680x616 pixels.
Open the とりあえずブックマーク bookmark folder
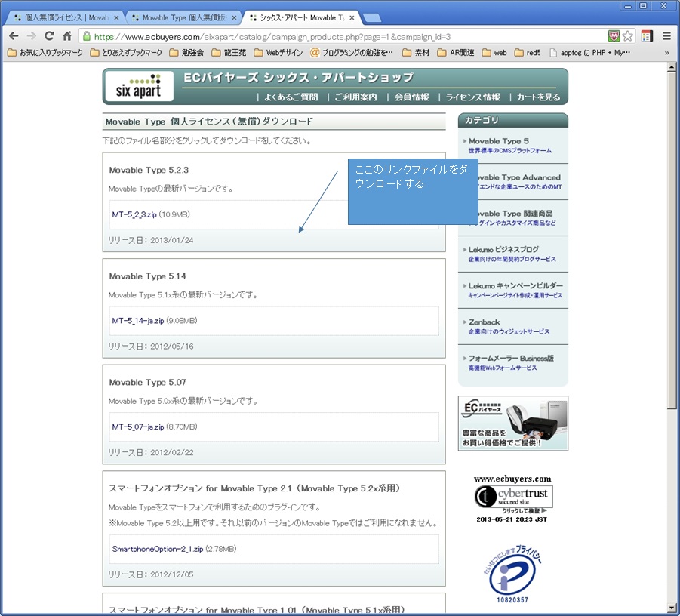coord(126,53)
